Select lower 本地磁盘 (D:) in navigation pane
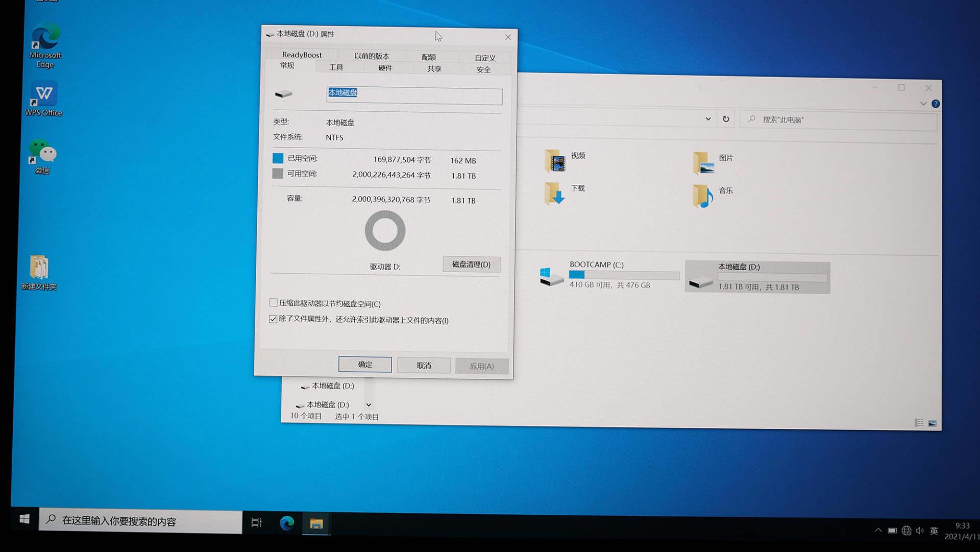The image size is (980, 552). pos(323,404)
